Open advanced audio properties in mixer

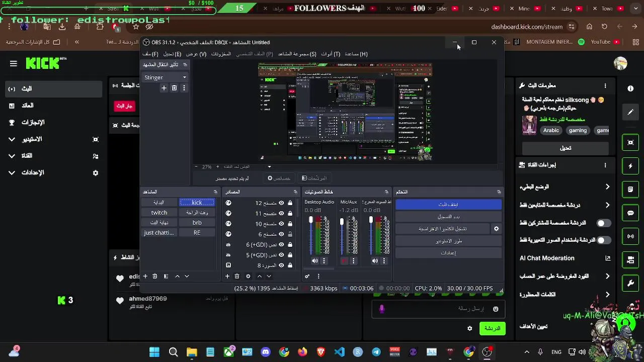click(x=307, y=276)
